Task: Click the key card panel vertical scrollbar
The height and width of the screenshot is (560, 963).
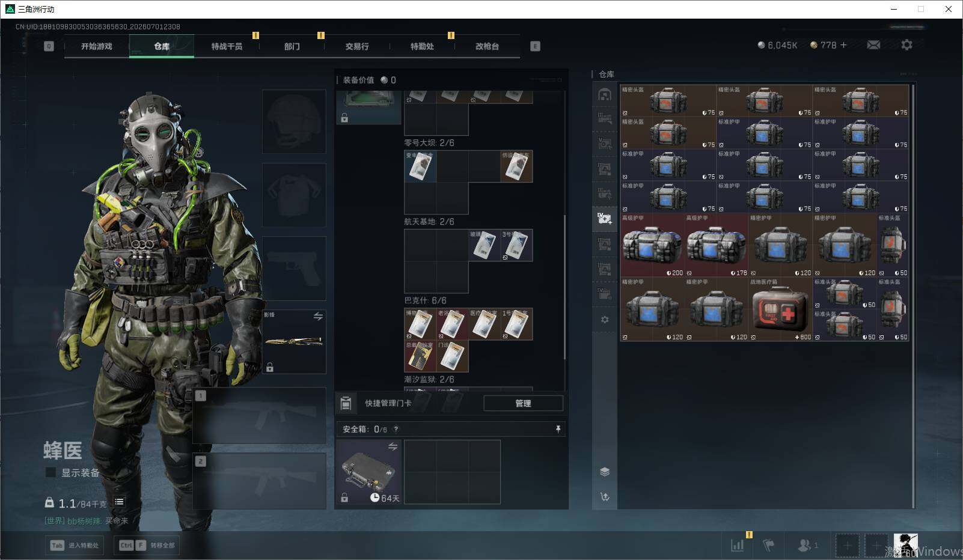Action: tap(564, 287)
